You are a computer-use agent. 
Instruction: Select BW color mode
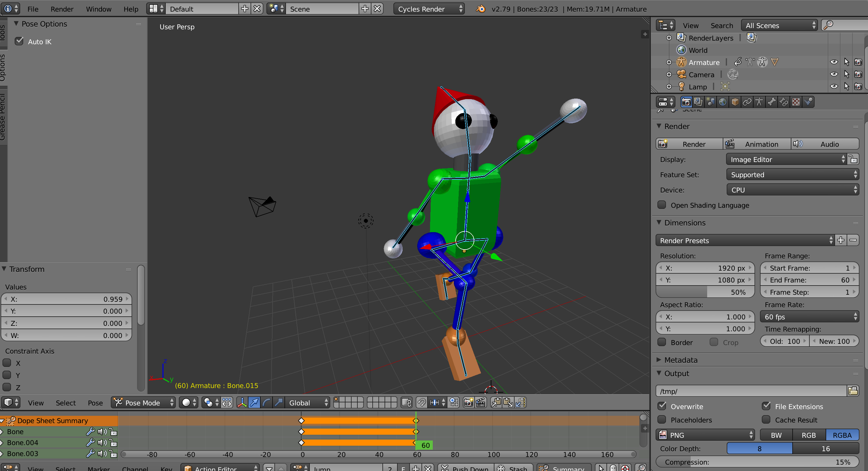776,435
